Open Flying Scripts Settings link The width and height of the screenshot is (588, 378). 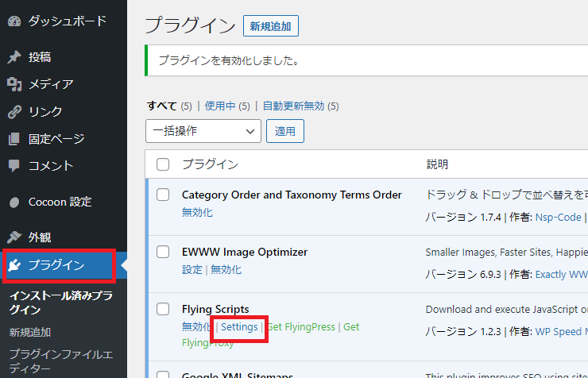(239, 327)
